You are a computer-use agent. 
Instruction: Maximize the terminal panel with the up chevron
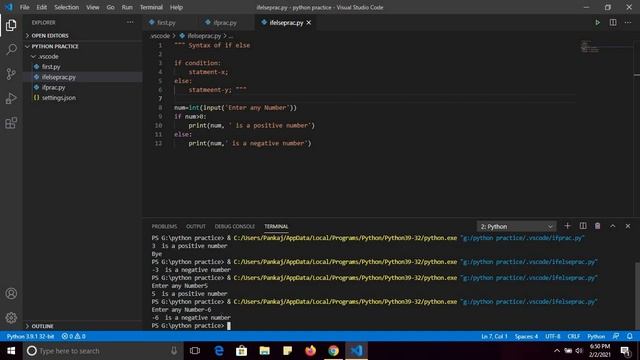point(613,226)
